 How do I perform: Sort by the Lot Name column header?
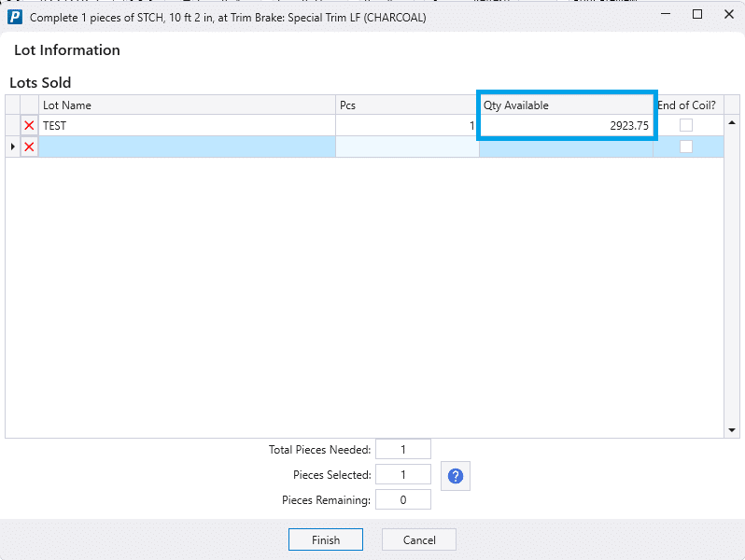click(187, 105)
